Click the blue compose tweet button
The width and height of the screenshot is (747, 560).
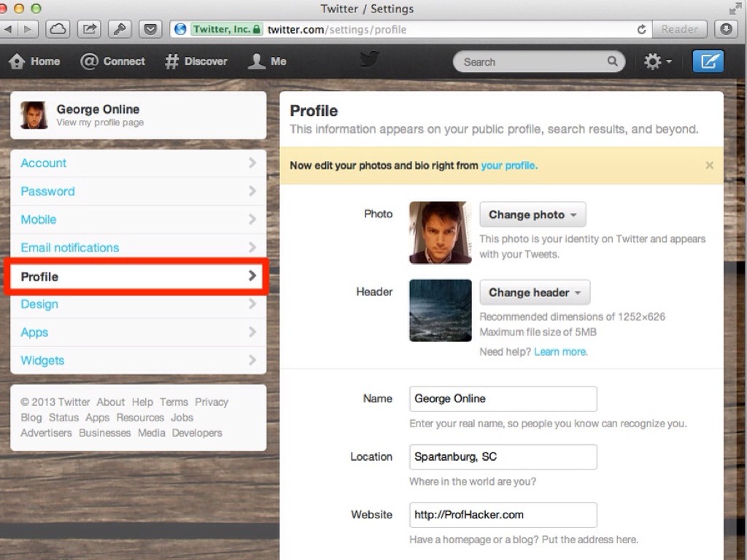(x=708, y=62)
